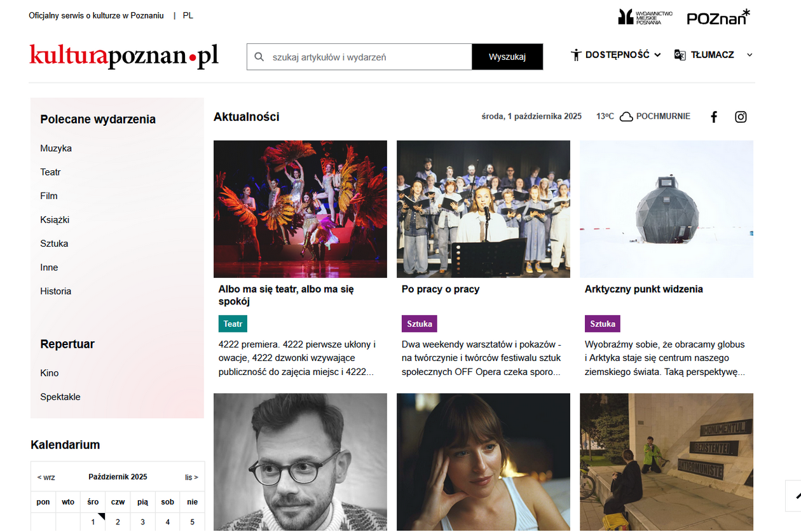Image resolution: width=801 pixels, height=532 pixels.
Task: Open article 'Arktyczny punkt widzenia'
Action: click(x=644, y=289)
